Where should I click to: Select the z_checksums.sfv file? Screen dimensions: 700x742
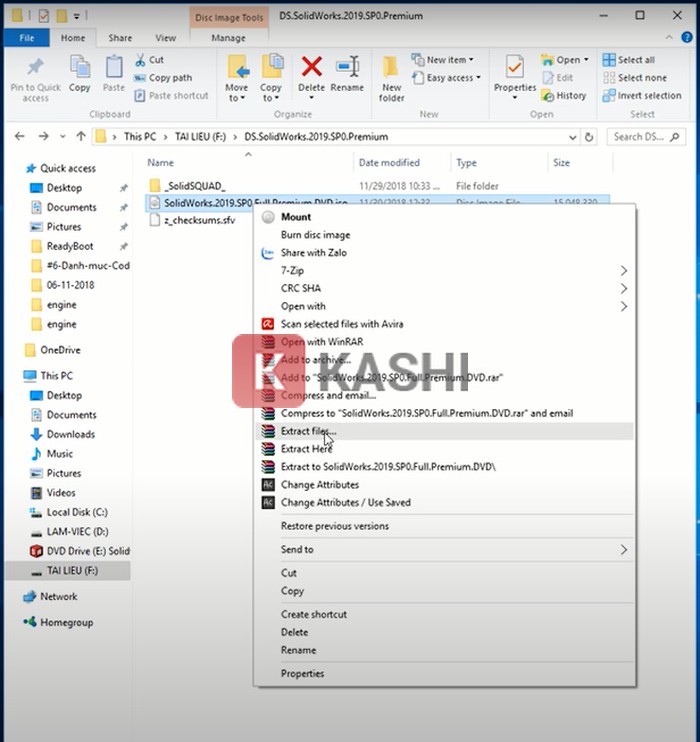point(199,220)
